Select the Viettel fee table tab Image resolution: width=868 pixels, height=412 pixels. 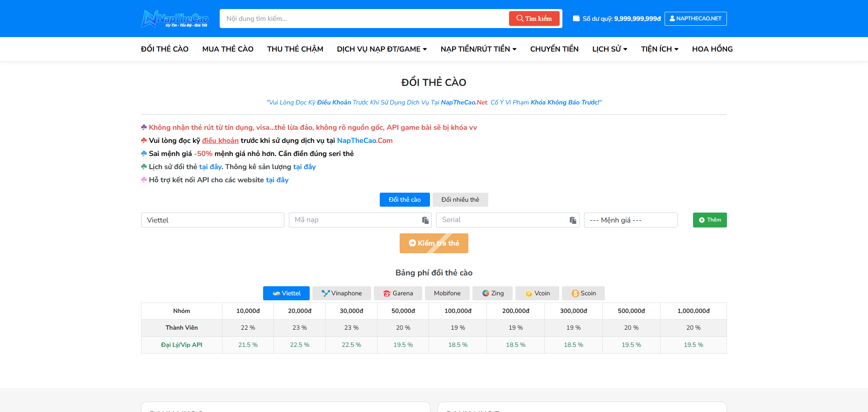(x=286, y=293)
